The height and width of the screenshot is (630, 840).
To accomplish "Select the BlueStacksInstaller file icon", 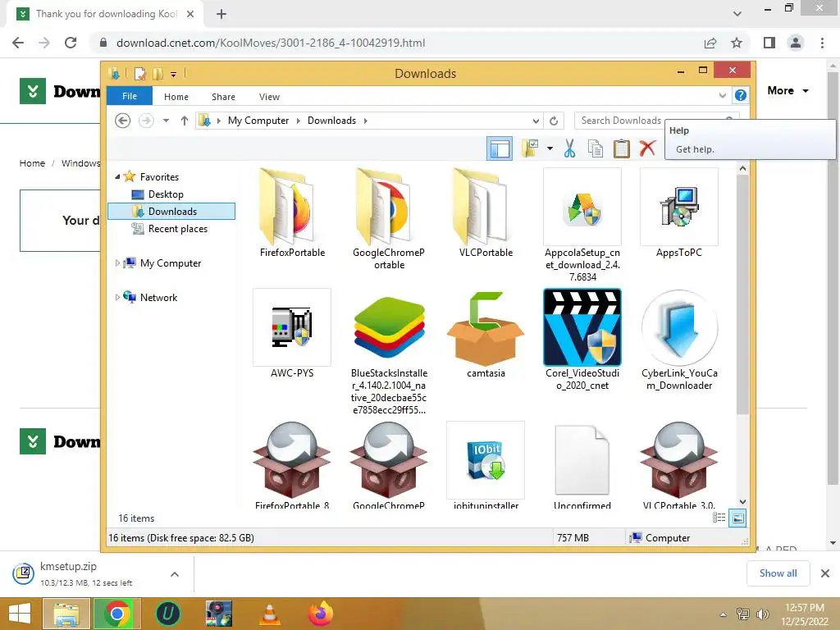I will pyautogui.click(x=389, y=327).
